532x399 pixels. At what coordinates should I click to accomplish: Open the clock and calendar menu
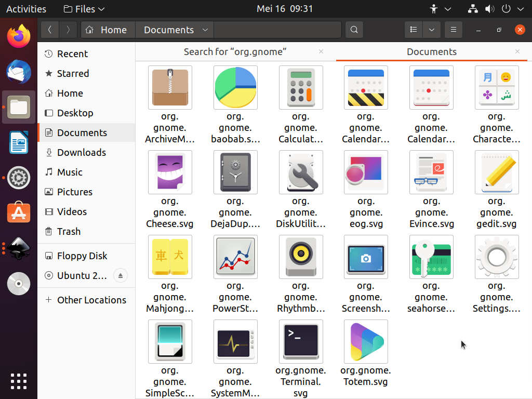point(285,9)
